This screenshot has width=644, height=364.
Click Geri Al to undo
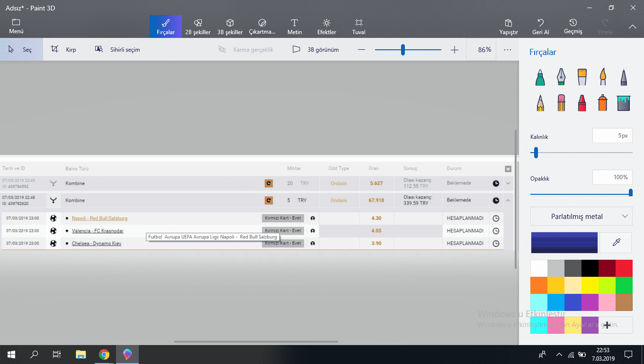(541, 27)
